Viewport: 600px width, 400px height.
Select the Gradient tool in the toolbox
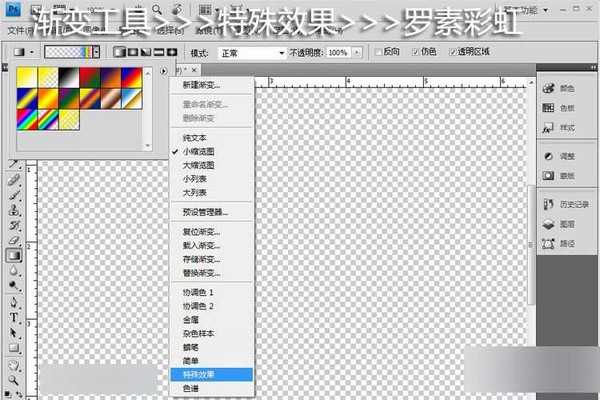pos(14,255)
